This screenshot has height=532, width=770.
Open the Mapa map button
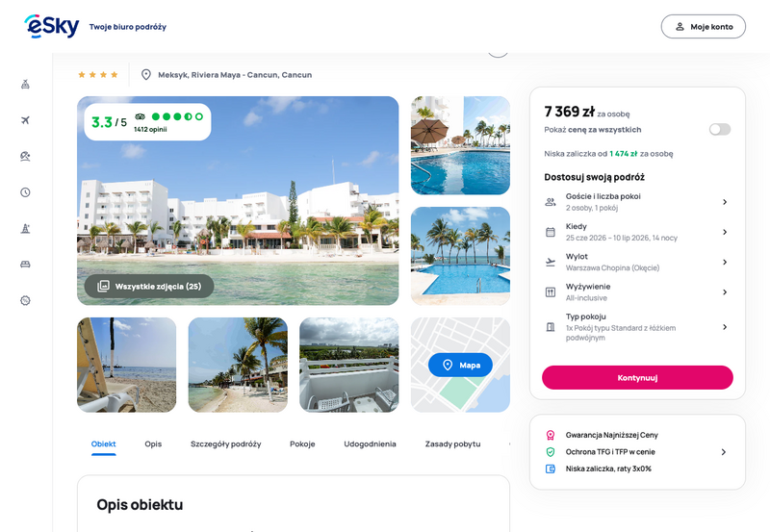[x=460, y=366]
